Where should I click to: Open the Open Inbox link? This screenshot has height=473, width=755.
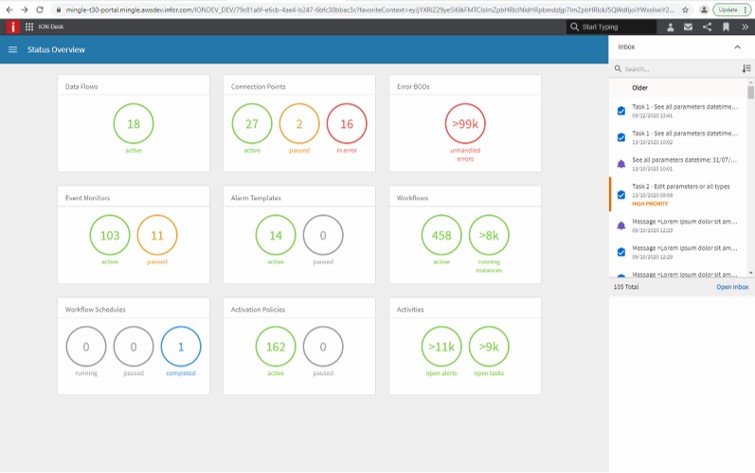[732, 287]
